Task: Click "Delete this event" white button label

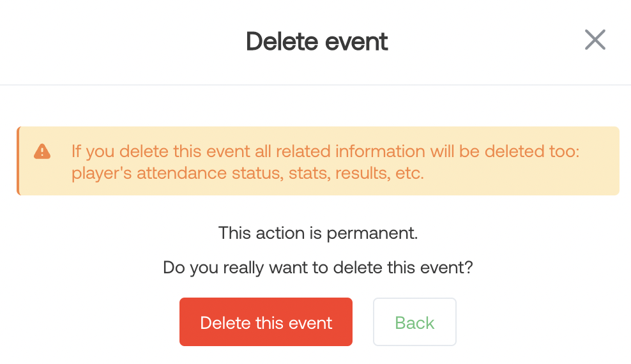Action: [x=266, y=322]
